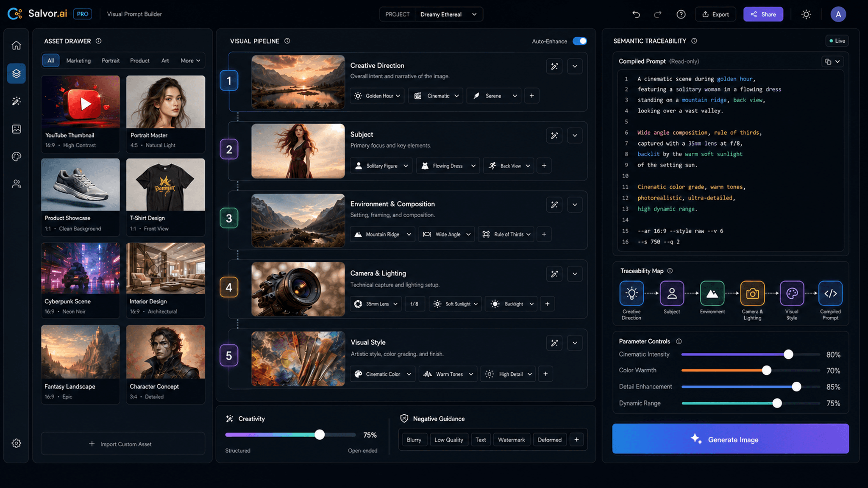Expand the More categories dropdown

point(190,61)
